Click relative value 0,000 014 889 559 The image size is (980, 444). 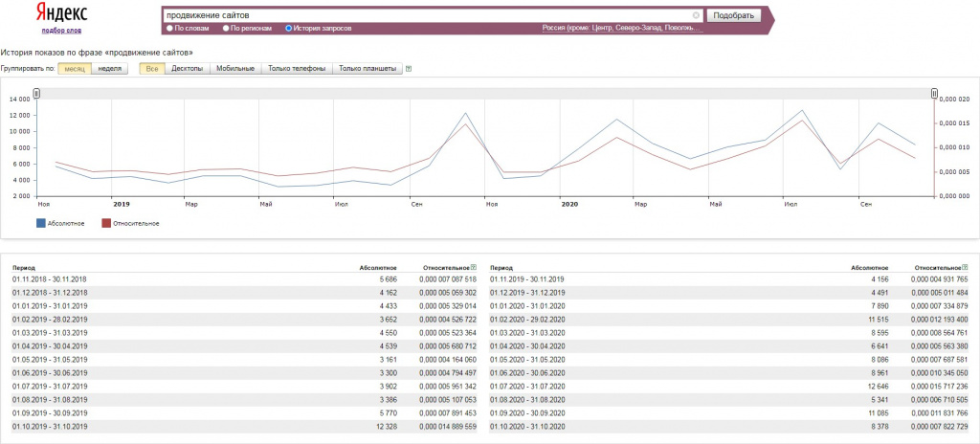(x=448, y=427)
